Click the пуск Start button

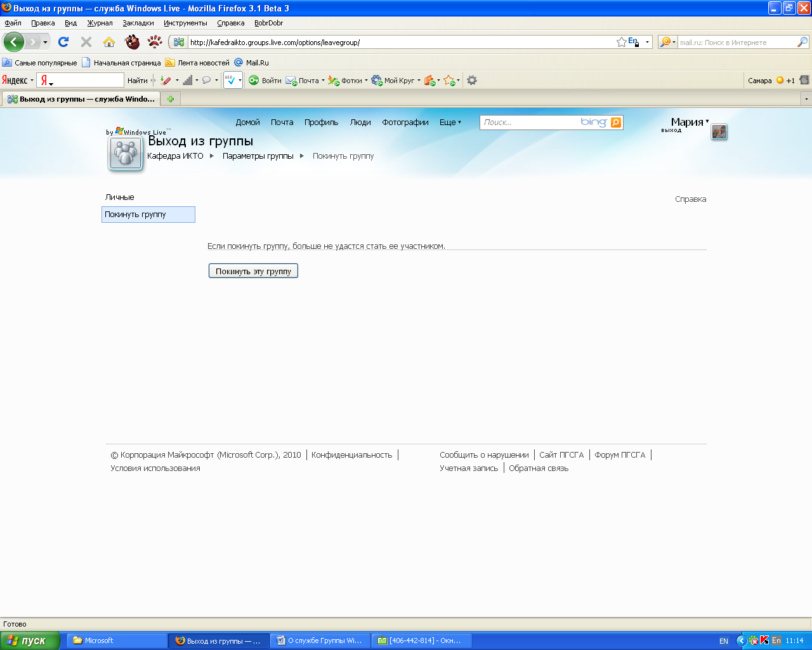30,640
